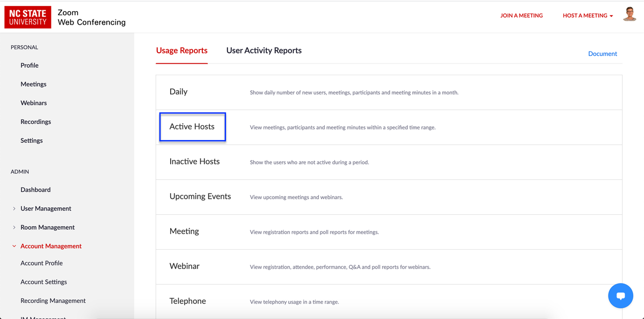The image size is (644, 319).
Task: Open Recording Management settings
Action: [53, 300]
